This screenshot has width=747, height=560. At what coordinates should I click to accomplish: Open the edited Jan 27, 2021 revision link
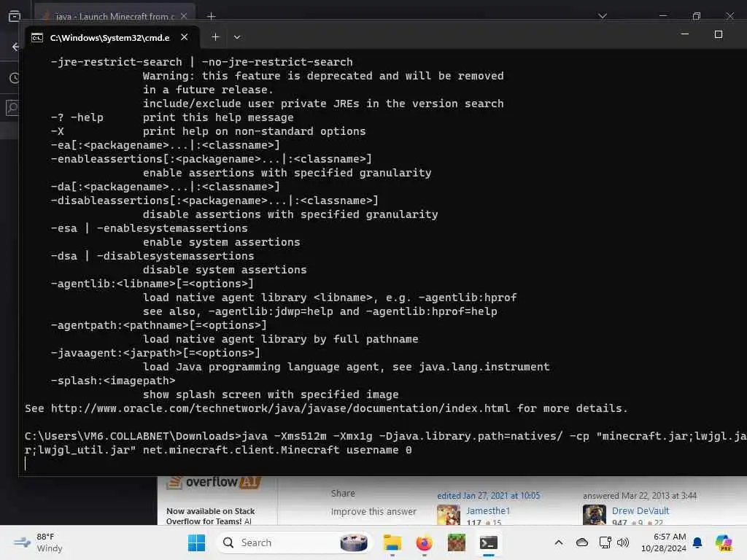coord(488,495)
